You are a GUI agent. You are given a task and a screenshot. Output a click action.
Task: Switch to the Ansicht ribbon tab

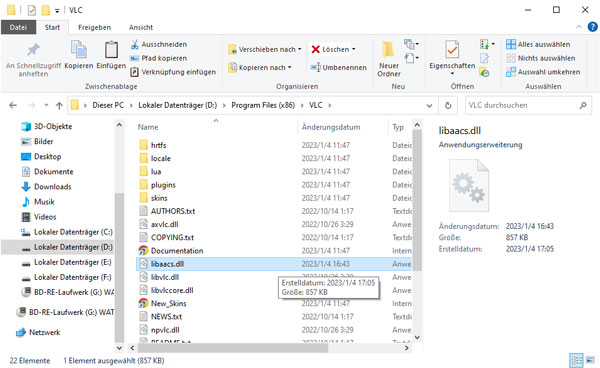click(x=141, y=27)
